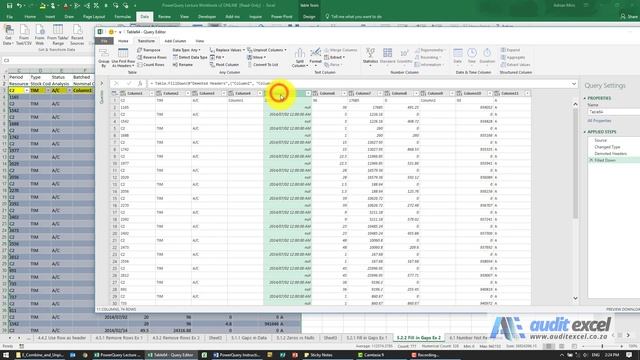640x360 pixels.
Task: Open the Move dropdown
Action: click(x=256, y=58)
